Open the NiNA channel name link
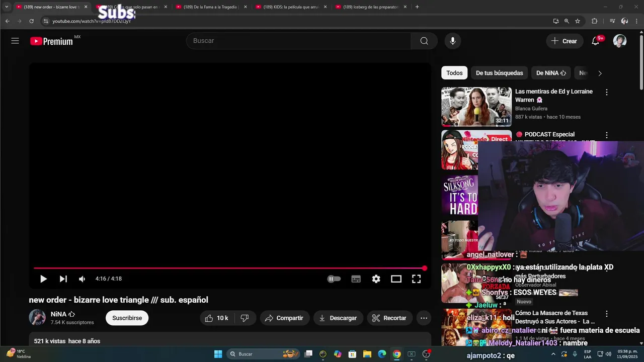 (58, 314)
